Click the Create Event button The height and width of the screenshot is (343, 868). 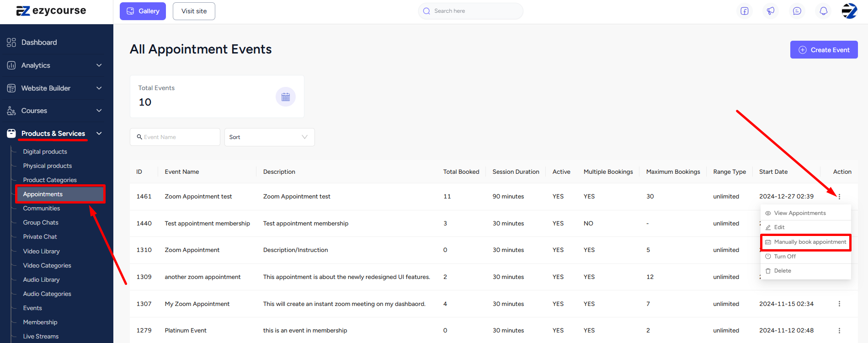pos(824,50)
